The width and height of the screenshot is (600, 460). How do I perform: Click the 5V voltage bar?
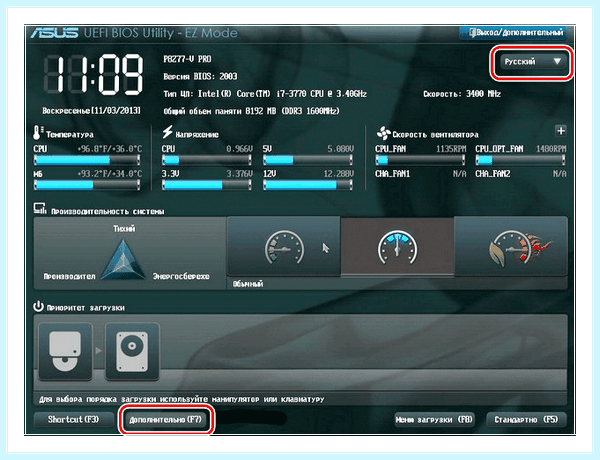click(x=308, y=160)
